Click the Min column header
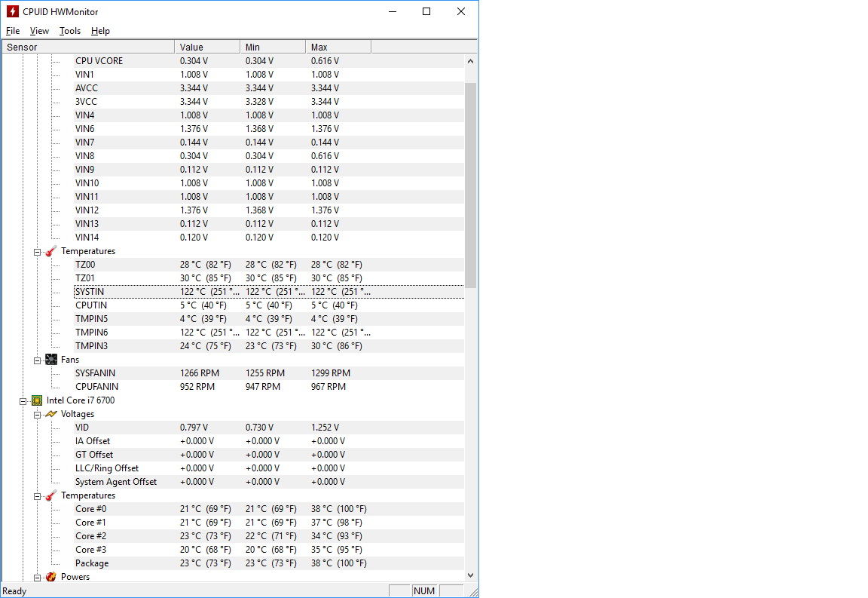The width and height of the screenshot is (868, 598). [x=273, y=47]
